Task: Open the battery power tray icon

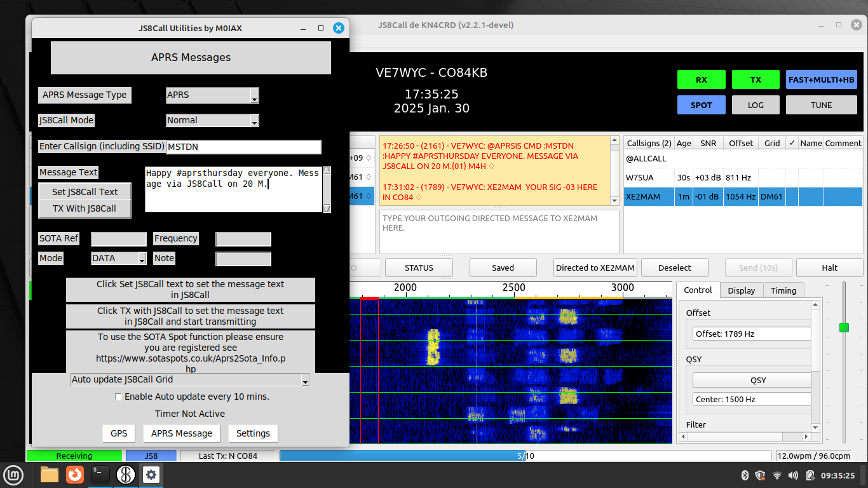Action: 810,475
